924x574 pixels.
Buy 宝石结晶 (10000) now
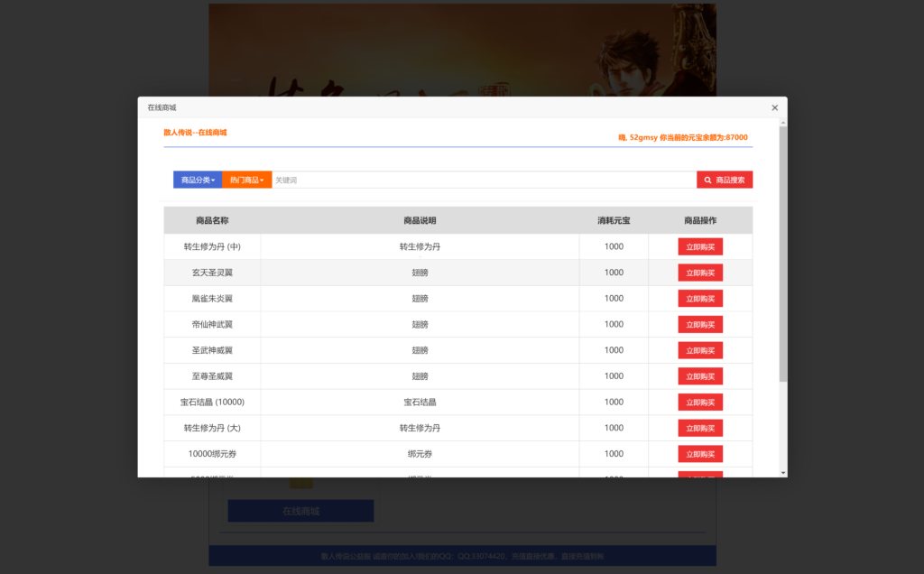tap(700, 403)
